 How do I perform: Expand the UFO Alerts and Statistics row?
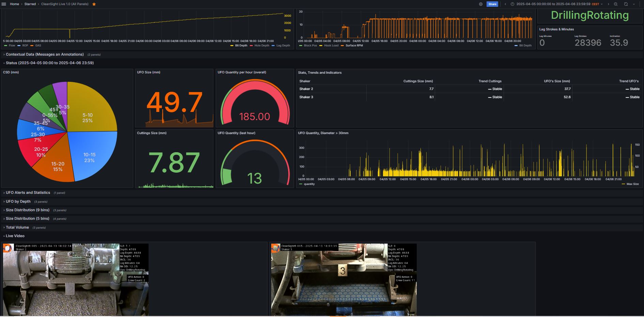[28, 193]
